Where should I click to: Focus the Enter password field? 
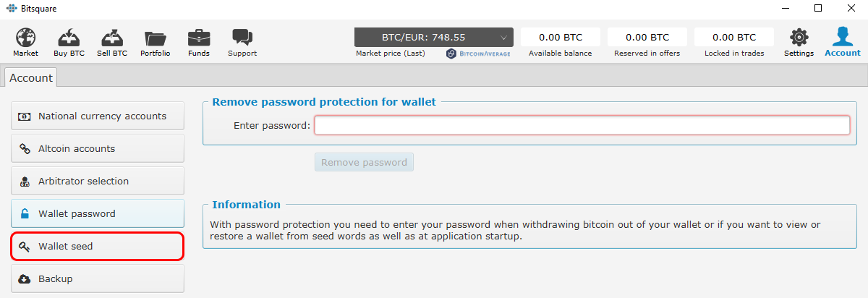click(x=582, y=125)
